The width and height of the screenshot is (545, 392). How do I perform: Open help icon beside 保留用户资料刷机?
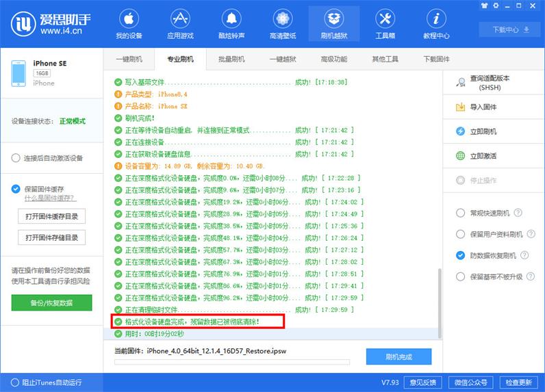[531, 234]
